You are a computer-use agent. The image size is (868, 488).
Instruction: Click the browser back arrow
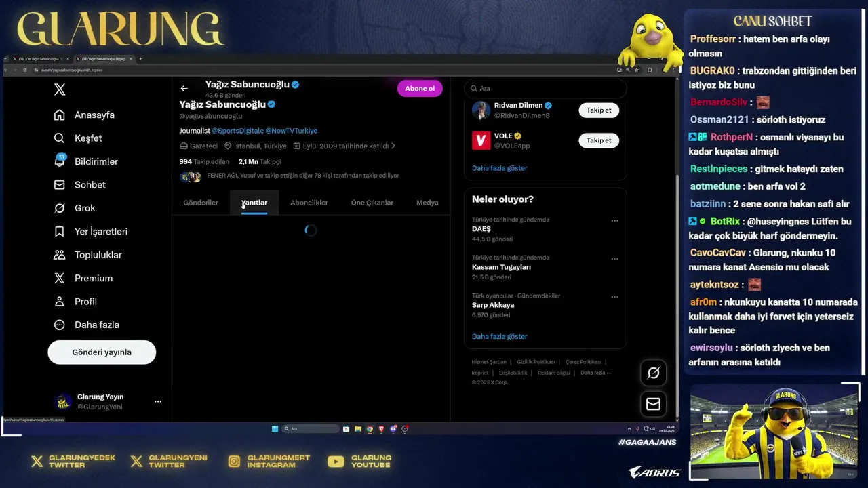pyautogui.click(x=7, y=70)
